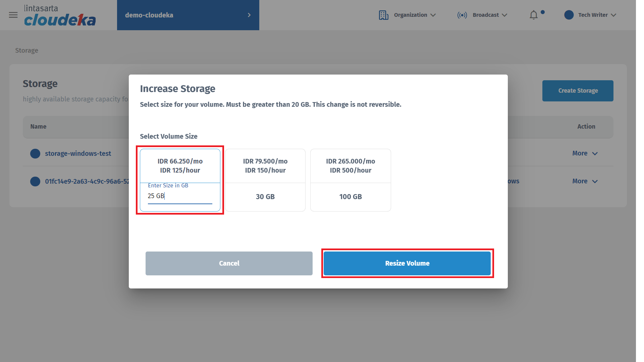Open the notifications bell
The image size is (644, 362).
coord(534,15)
